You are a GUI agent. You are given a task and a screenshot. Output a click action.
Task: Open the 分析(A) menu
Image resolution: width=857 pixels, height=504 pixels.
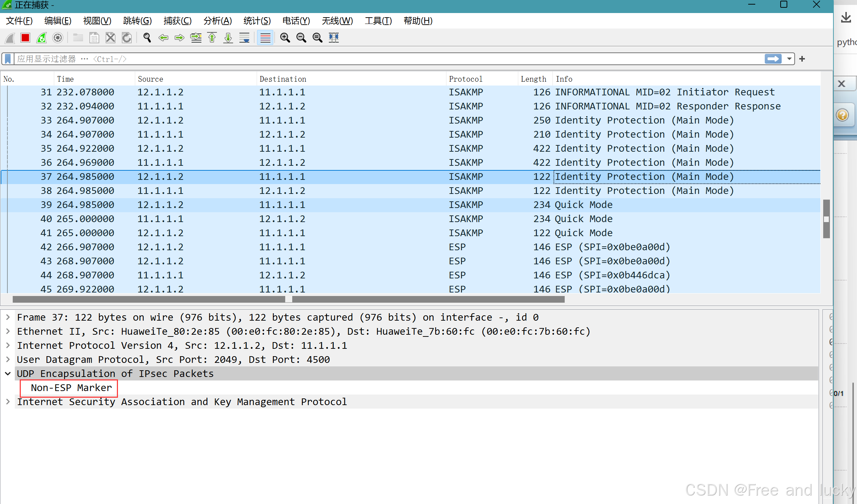tap(217, 21)
